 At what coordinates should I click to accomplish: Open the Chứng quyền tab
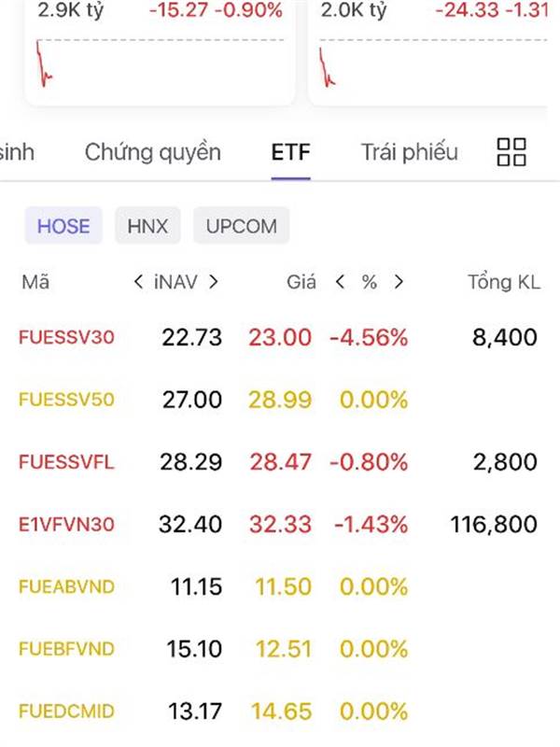(153, 152)
